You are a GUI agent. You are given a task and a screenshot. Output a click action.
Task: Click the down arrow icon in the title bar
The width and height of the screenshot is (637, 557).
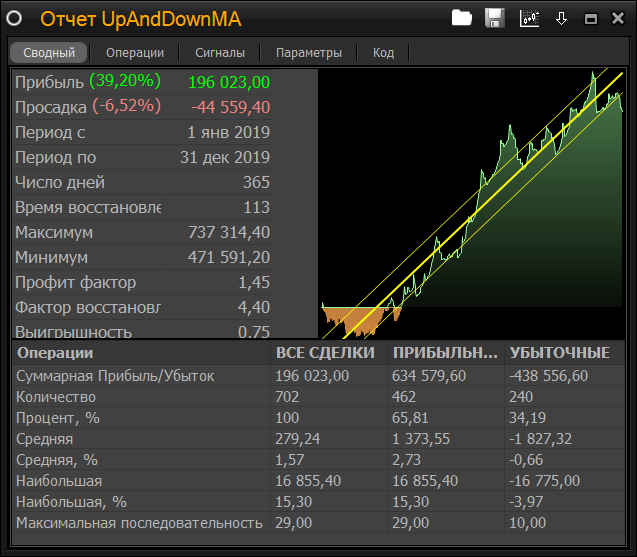561,18
